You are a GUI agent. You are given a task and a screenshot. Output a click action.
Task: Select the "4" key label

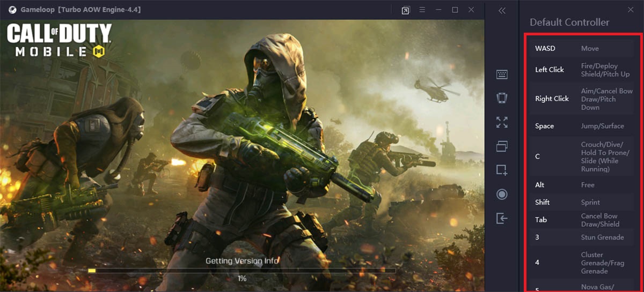point(537,263)
